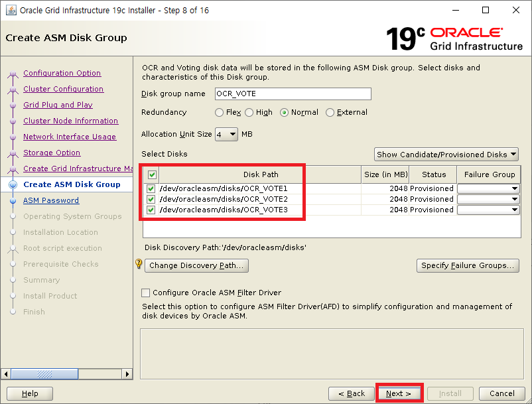Select External redundancy option
This screenshot has height=404, width=532.
(330, 112)
